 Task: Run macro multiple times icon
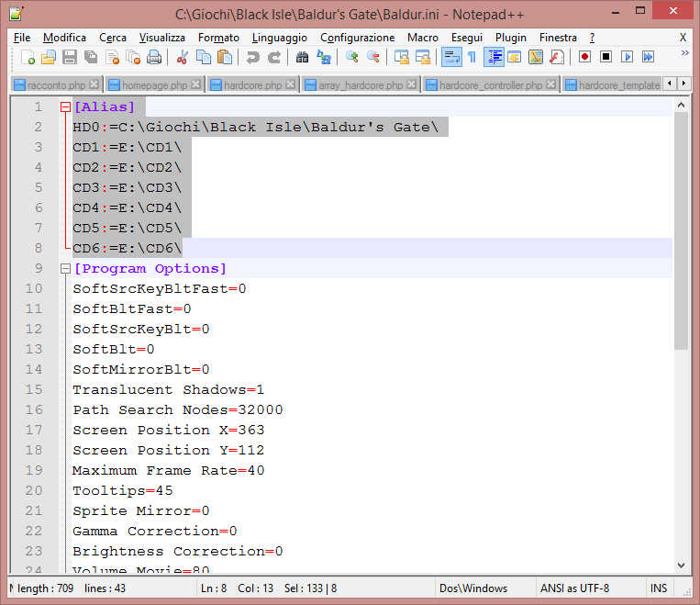648,57
